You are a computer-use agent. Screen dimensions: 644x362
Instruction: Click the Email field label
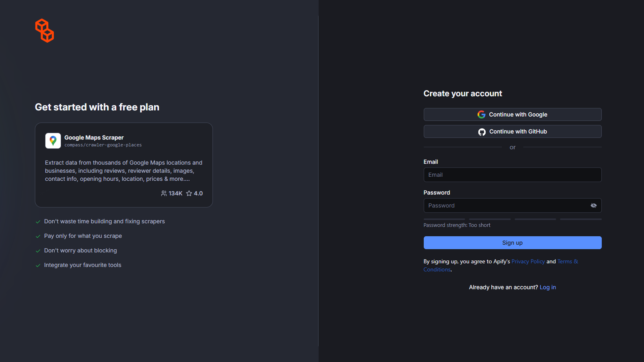coord(431,162)
